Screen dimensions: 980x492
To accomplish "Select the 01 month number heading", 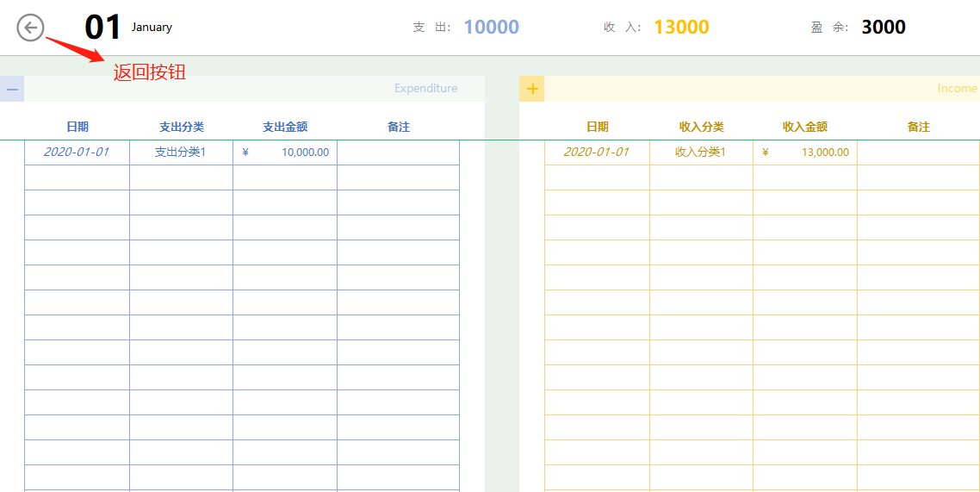I will (103, 28).
